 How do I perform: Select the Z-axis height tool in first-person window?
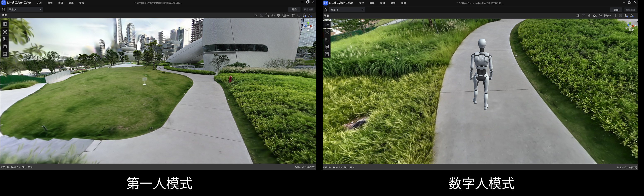tap(256, 15)
